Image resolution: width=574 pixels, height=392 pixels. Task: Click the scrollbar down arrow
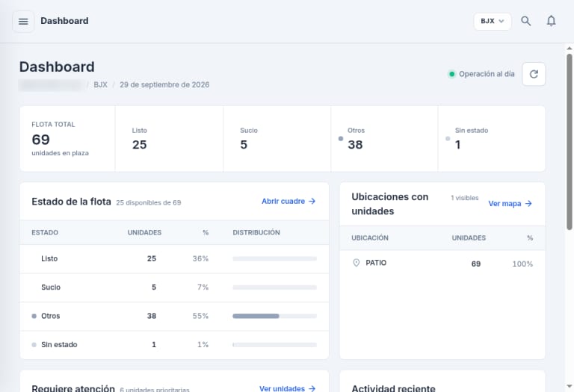[x=570, y=386]
